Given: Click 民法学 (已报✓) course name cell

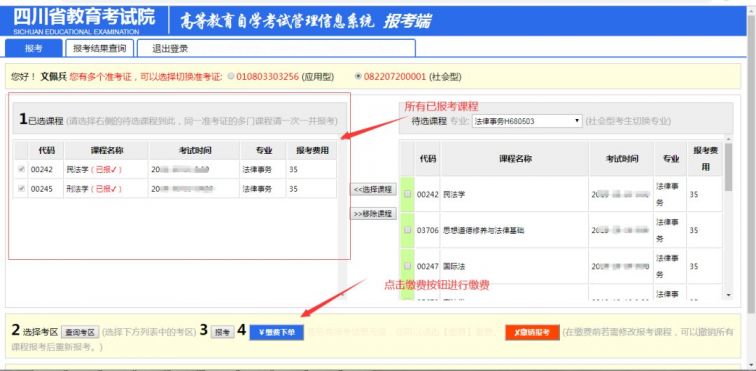Looking at the screenshot, I should click(106, 169).
